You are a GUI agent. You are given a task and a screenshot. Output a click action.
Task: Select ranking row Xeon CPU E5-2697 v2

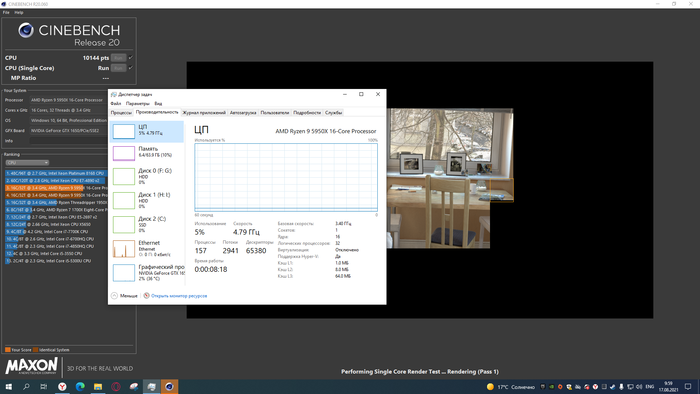point(56,217)
